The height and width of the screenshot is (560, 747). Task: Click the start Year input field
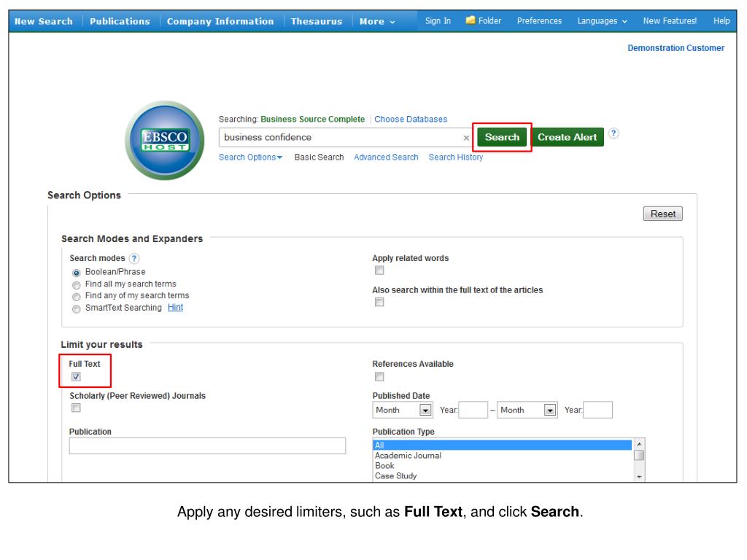473,410
